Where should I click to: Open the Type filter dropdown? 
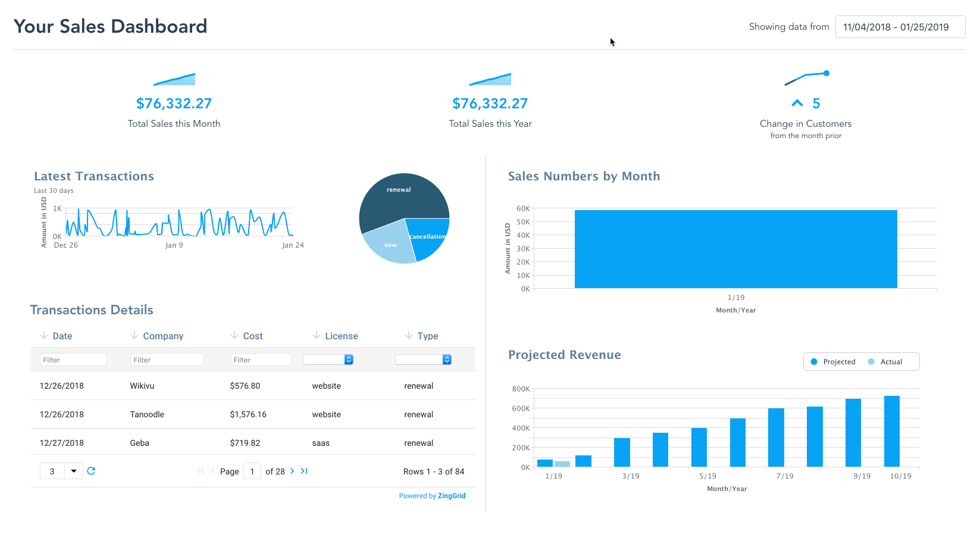coord(423,360)
